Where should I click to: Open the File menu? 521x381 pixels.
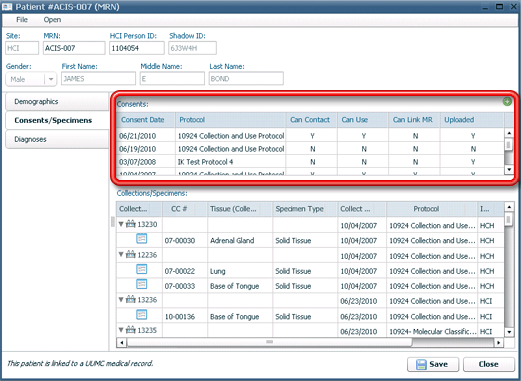22,20
